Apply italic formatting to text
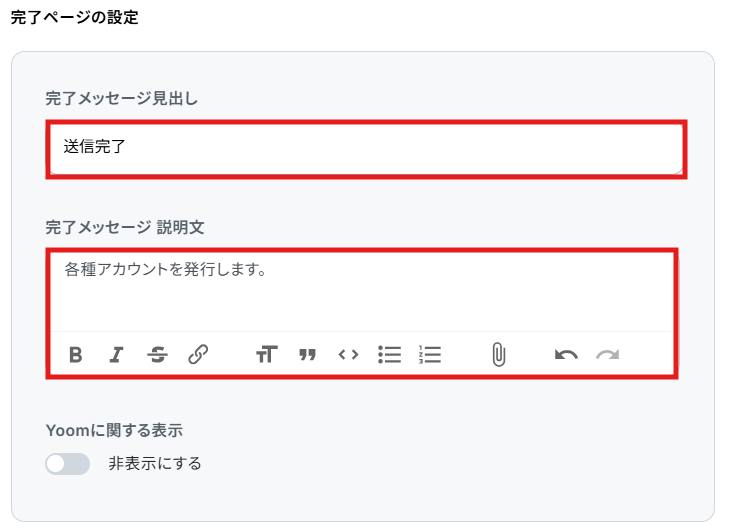740x532 pixels. [x=116, y=355]
